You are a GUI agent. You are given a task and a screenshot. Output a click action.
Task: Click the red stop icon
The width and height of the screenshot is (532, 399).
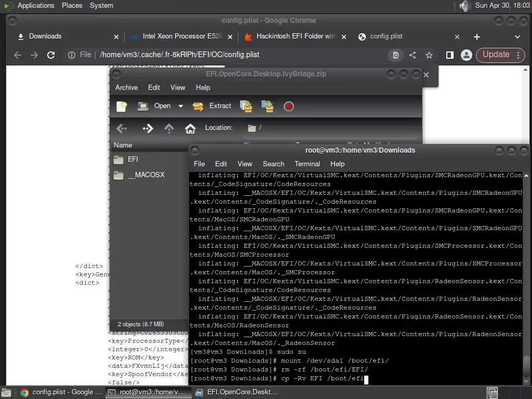(289, 107)
